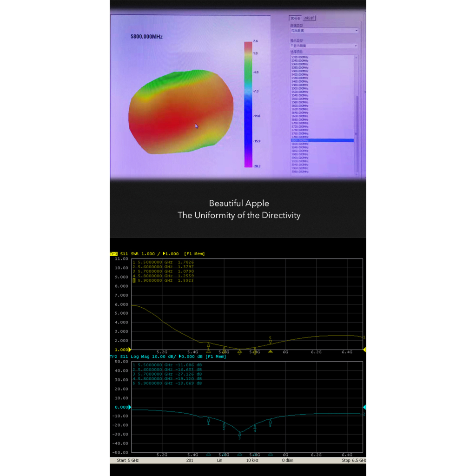Expand the 显示类型 dropdown
476x476 pixels.
pyautogui.click(x=324, y=46)
